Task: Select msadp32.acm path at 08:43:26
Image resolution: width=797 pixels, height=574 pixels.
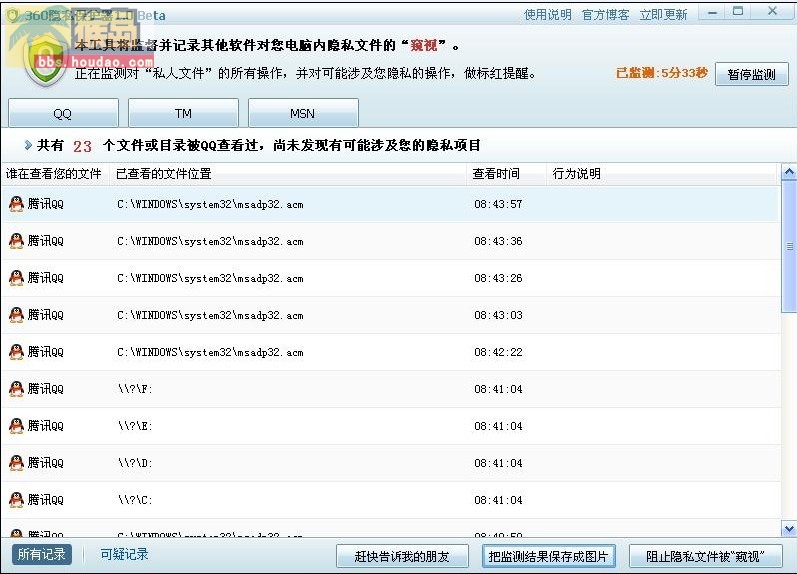Action: tap(210, 278)
